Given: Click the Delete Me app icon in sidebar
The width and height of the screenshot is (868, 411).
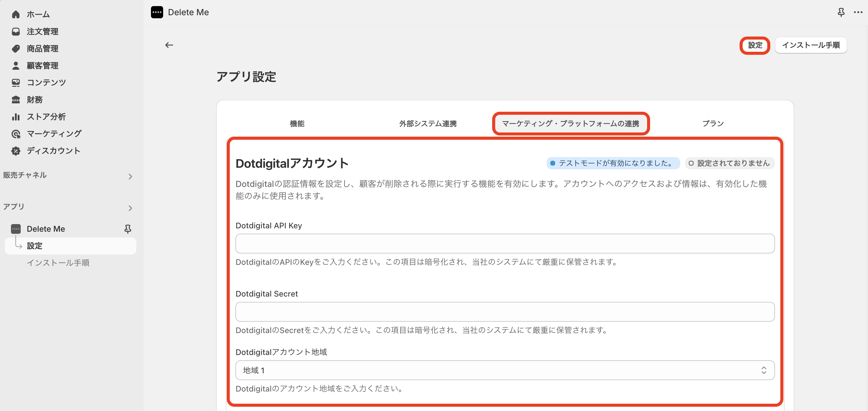Looking at the screenshot, I should [x=16, y=229].
